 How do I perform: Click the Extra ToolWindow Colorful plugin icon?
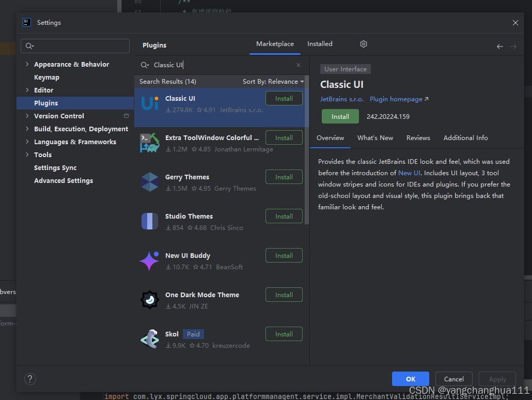tap(150, 143)
